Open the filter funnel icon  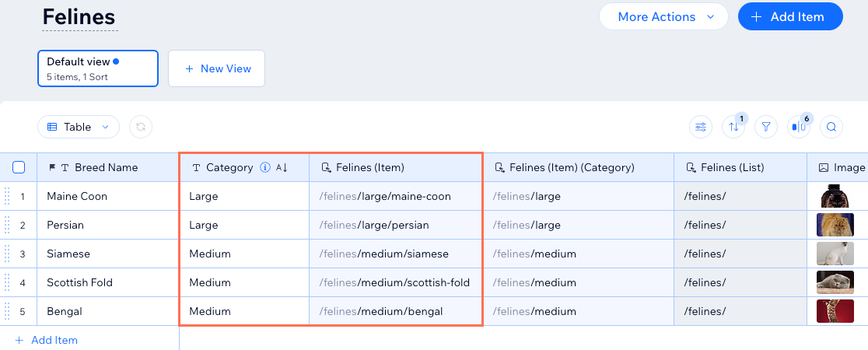point(766,127)
